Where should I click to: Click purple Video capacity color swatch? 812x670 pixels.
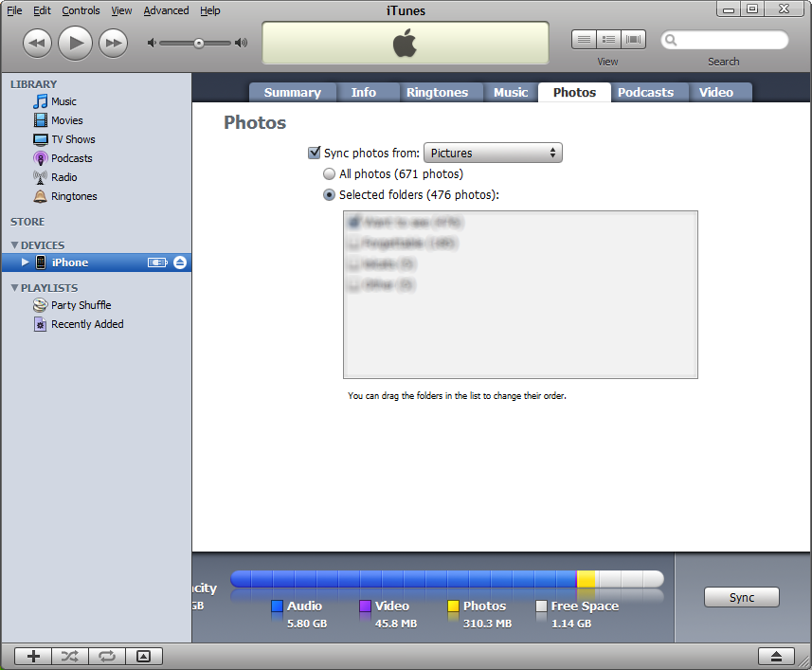click(365, 606)
